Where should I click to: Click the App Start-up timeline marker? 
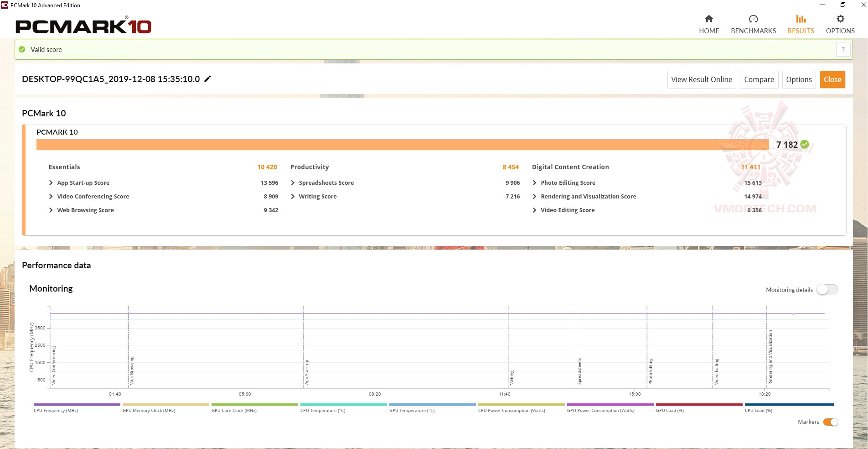click(x=307, y=372)
